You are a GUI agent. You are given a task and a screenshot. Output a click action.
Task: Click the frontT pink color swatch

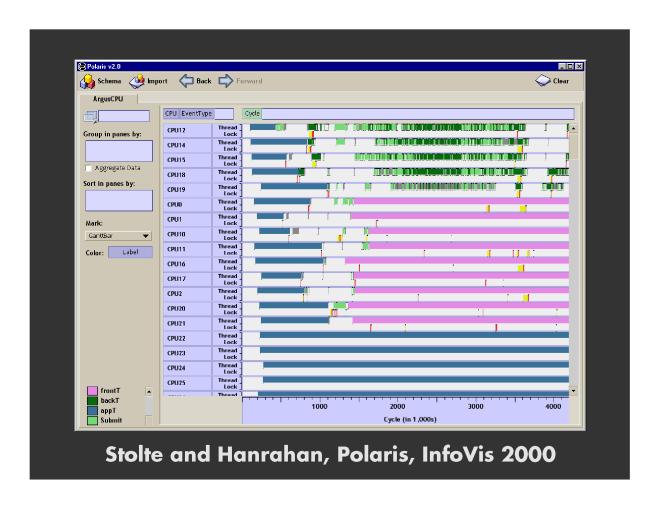92,391
